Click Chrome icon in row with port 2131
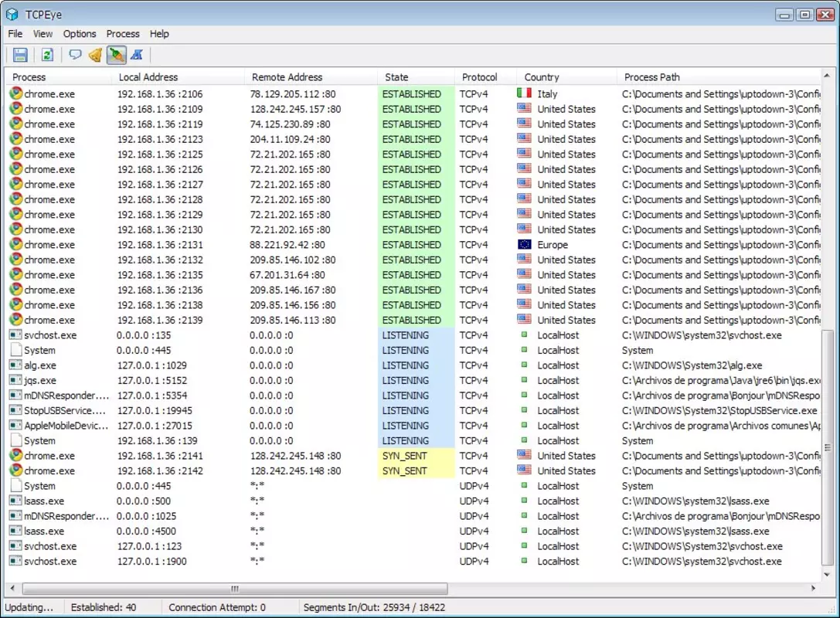The width and height of the screenshot is (840, 618). click(16, 244)
